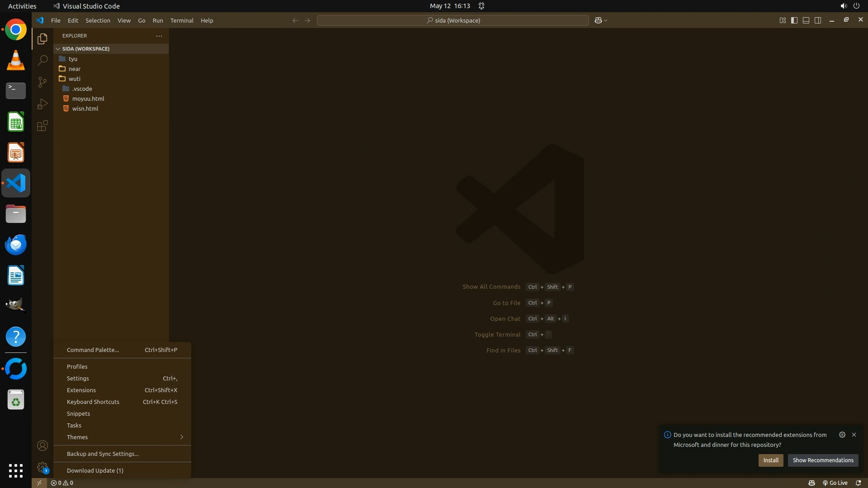Click the sida (Workspace) search field
868x488 pixels.
click(x=453, y=20)
